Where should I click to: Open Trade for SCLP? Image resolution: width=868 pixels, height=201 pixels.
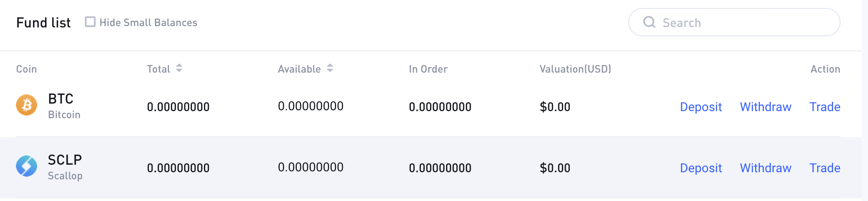tap(825, 168)
